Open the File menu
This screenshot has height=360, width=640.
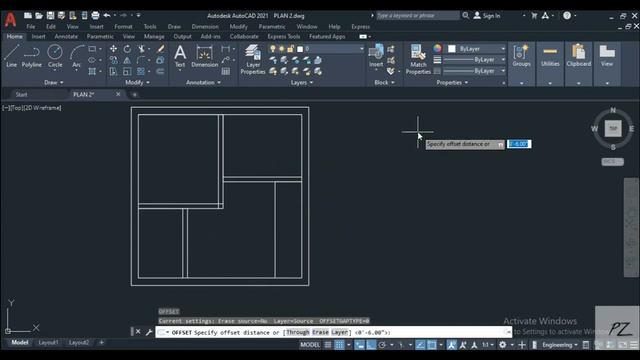[31, 27]
